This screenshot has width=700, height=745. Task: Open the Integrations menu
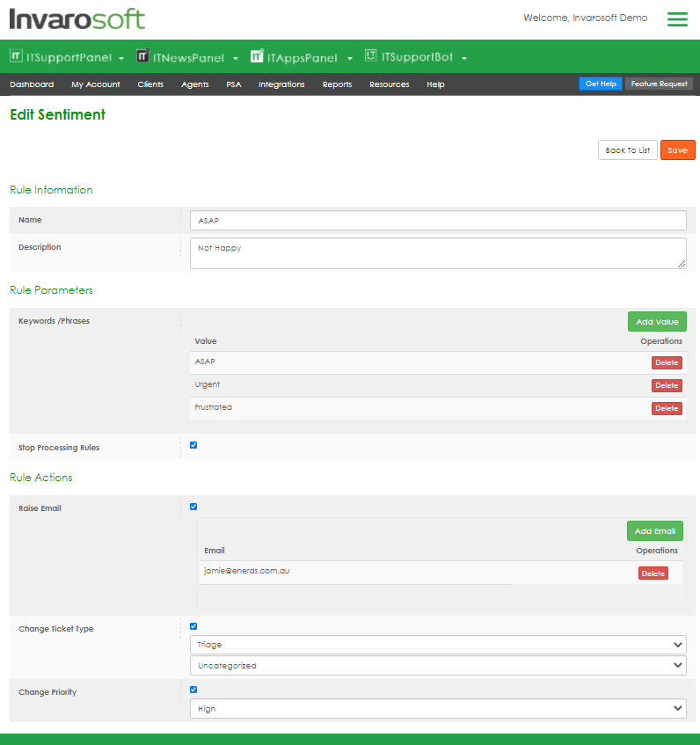[x=281, y=84]
